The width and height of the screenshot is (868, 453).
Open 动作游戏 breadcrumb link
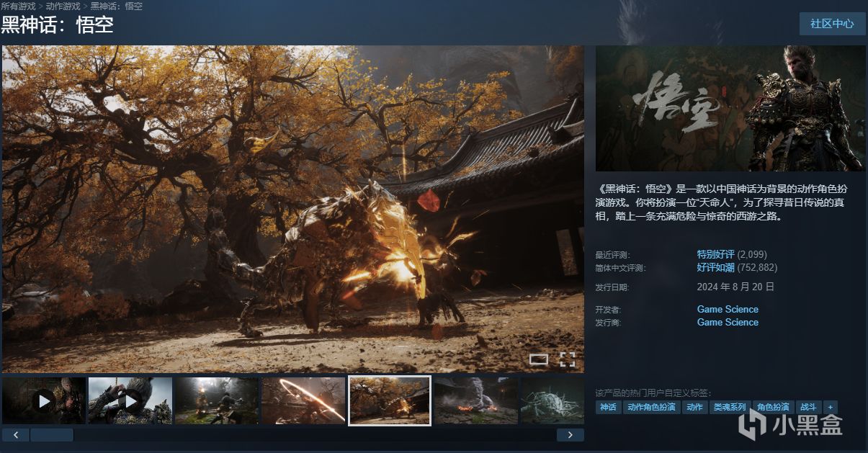pos(63,6)
